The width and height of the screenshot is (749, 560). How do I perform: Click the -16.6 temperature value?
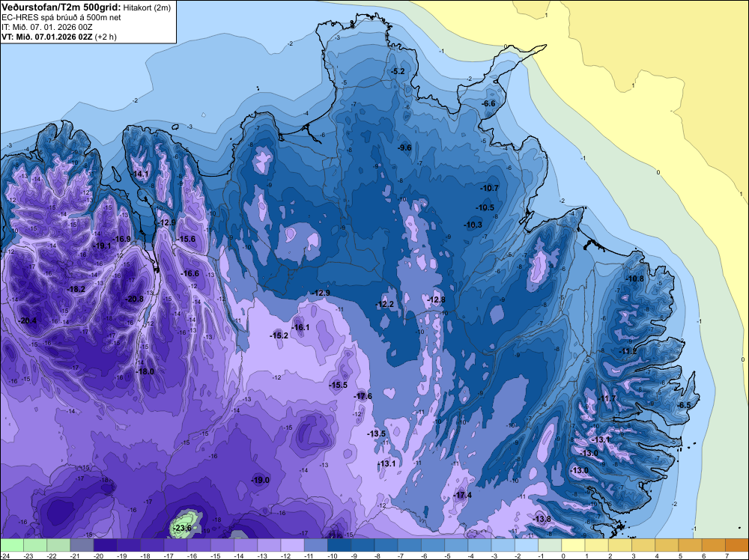[x=189, y=273]
